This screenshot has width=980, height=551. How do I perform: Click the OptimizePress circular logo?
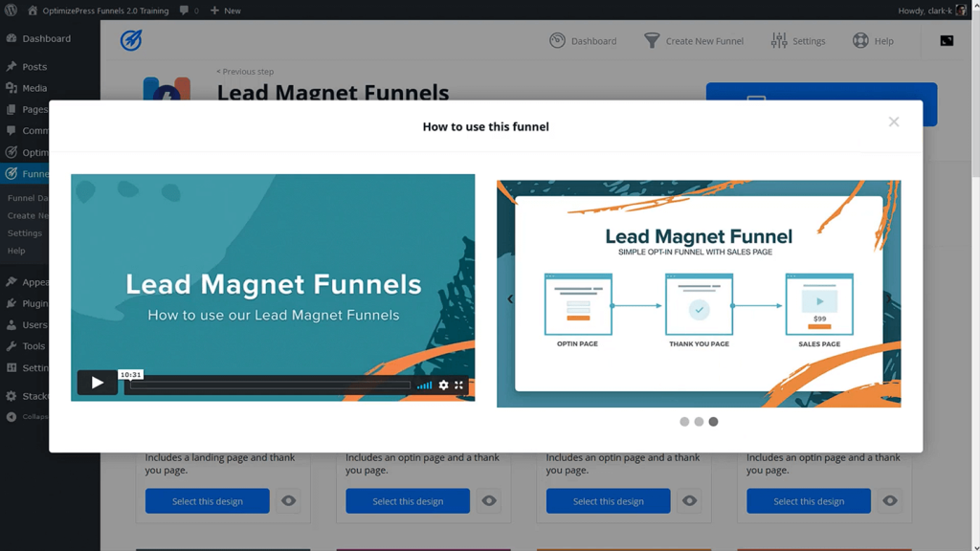click(130, 40)
